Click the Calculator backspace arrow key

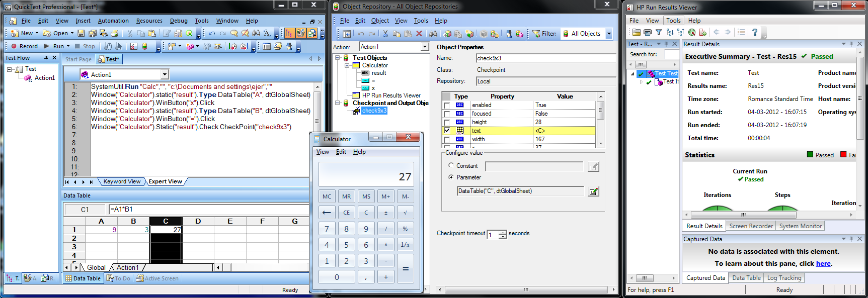[x=327, y=213]
